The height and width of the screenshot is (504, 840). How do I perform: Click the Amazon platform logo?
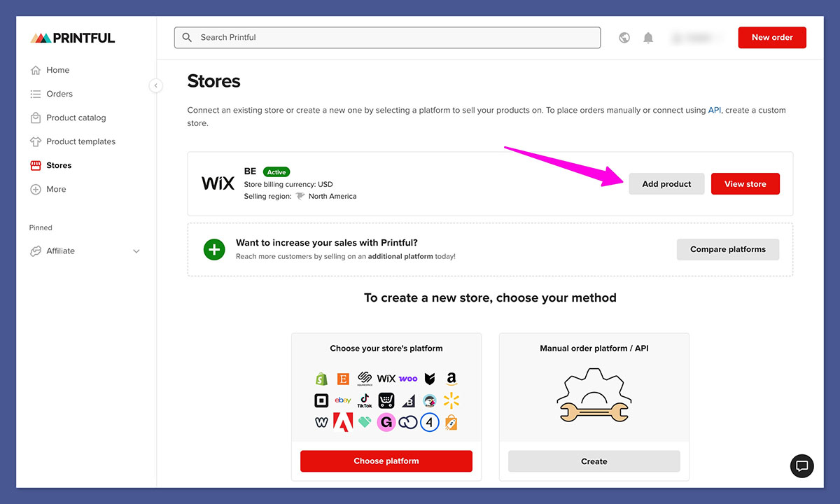(451, 379)
